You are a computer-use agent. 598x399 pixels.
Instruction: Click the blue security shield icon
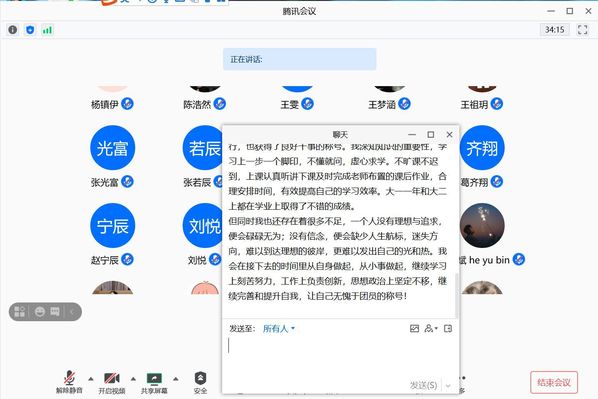tap(30, 30)
